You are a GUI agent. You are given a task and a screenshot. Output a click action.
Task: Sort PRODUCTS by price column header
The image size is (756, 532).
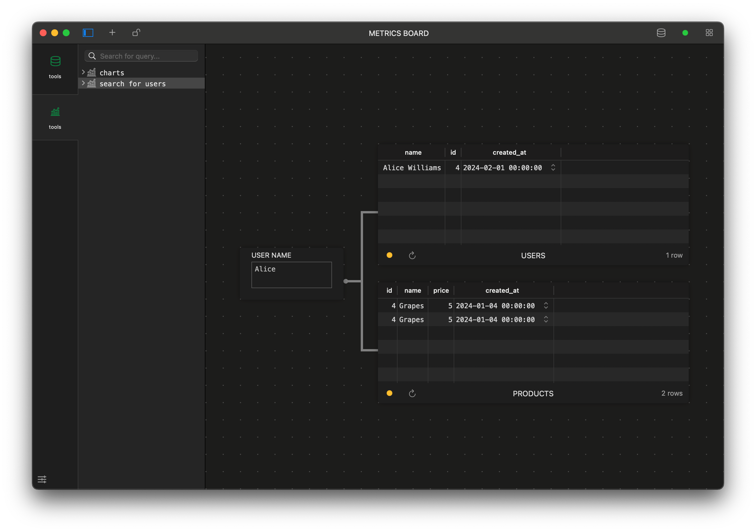[x=440, y=290]
